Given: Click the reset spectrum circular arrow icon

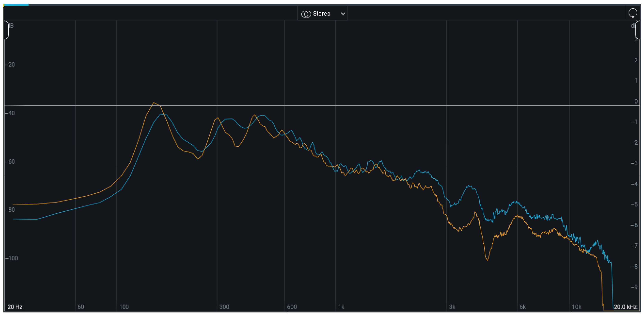Looking at the screenshot, I should coord(633,13).
